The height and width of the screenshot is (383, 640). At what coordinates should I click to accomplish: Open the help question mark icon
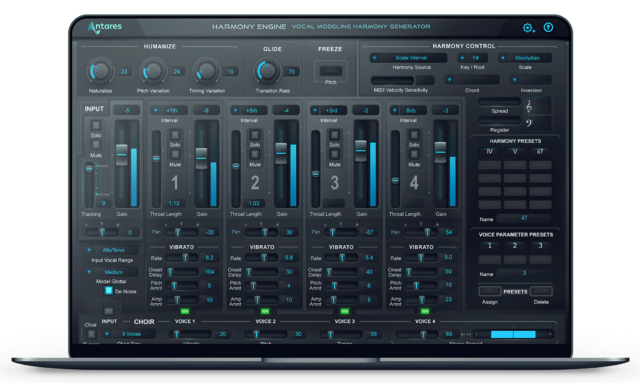pos(548,27)
